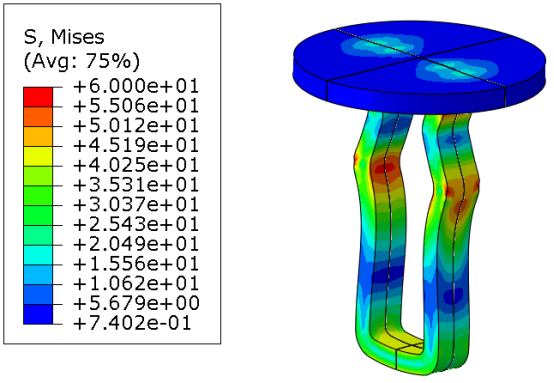The image size is (554, 383).
Task: Click the blue circular top plate of model
Action: click(420, 67)
